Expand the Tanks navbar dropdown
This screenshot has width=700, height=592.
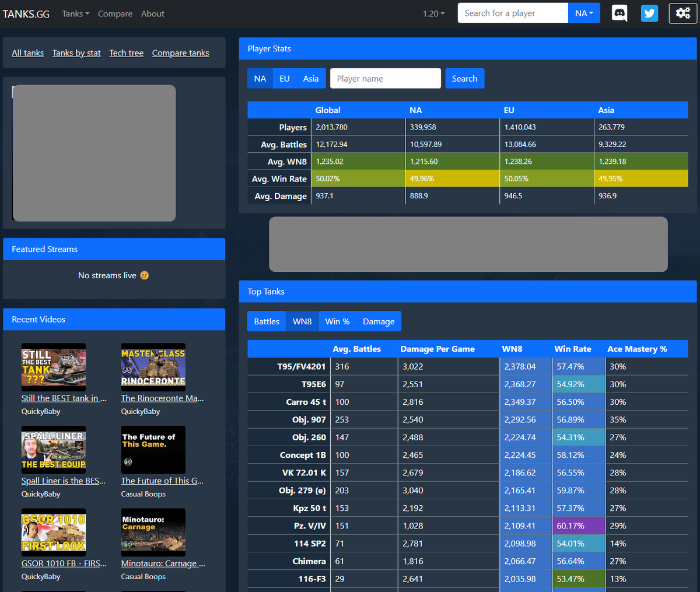76,13
